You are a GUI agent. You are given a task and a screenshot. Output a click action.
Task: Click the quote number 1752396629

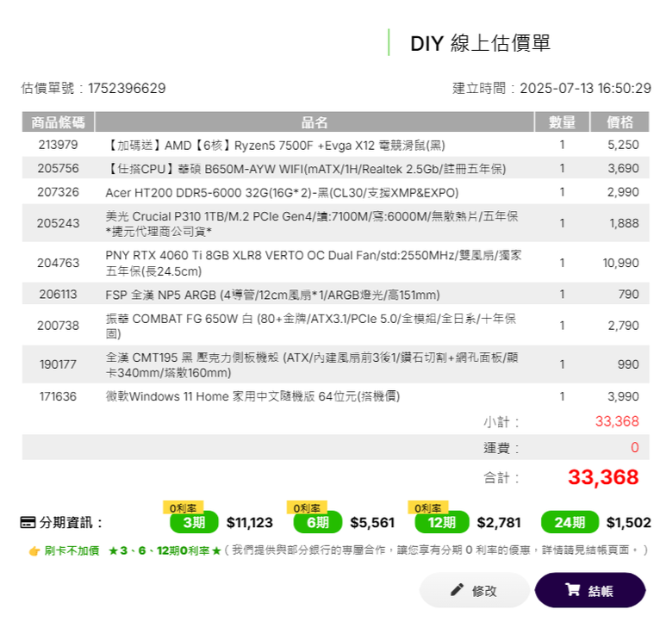click(x=127, y=89)
